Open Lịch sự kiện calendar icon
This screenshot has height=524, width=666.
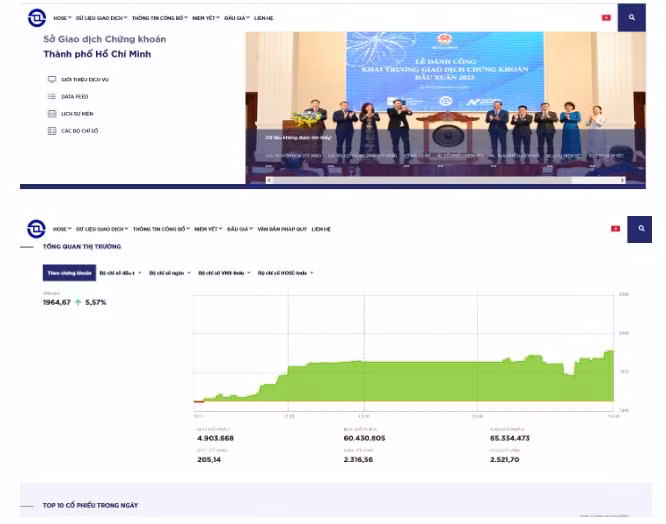point(52,113)
